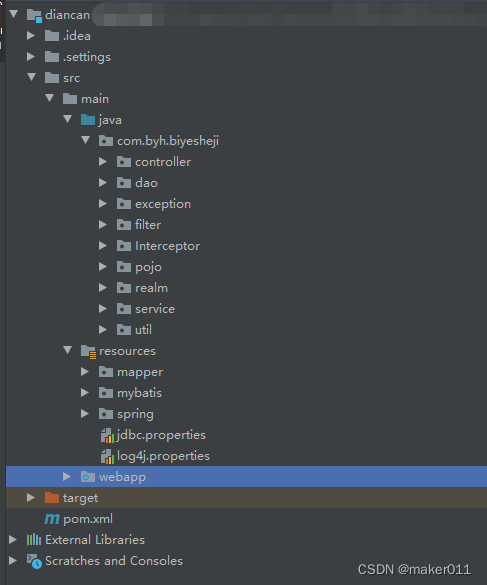487x585 pixels.
Task: Select the 'controller' label text
Action: coord(163,162)
